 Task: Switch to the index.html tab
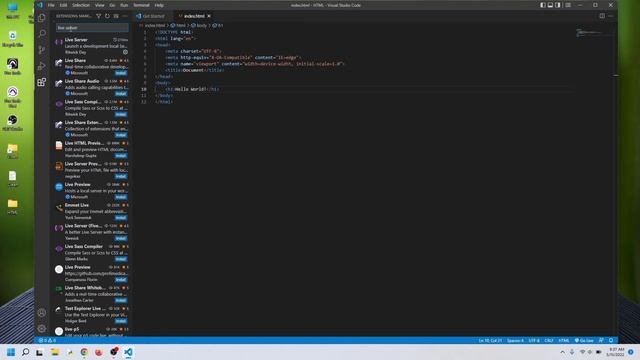(x=194, y=16)
